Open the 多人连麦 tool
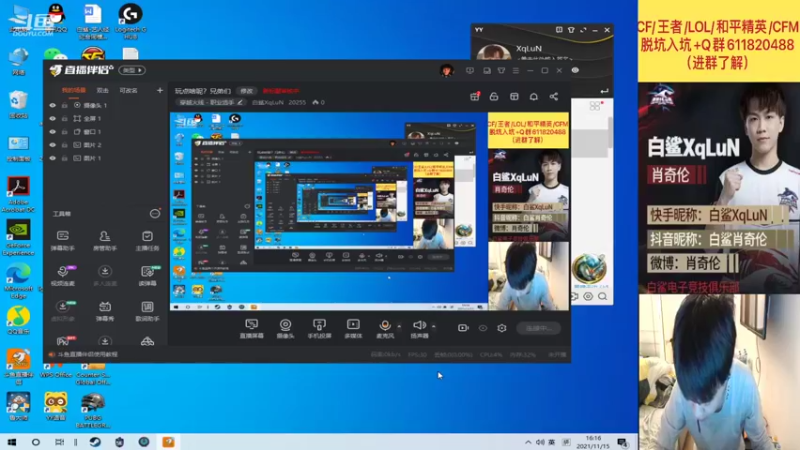The width and height of the screenshot is (800, 450). [x=105, y=276]
